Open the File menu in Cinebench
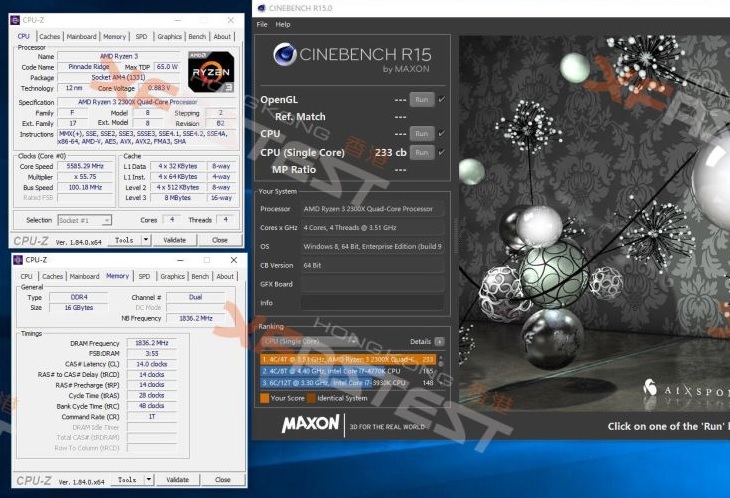 pyautogui.click(x=262, y=24)
